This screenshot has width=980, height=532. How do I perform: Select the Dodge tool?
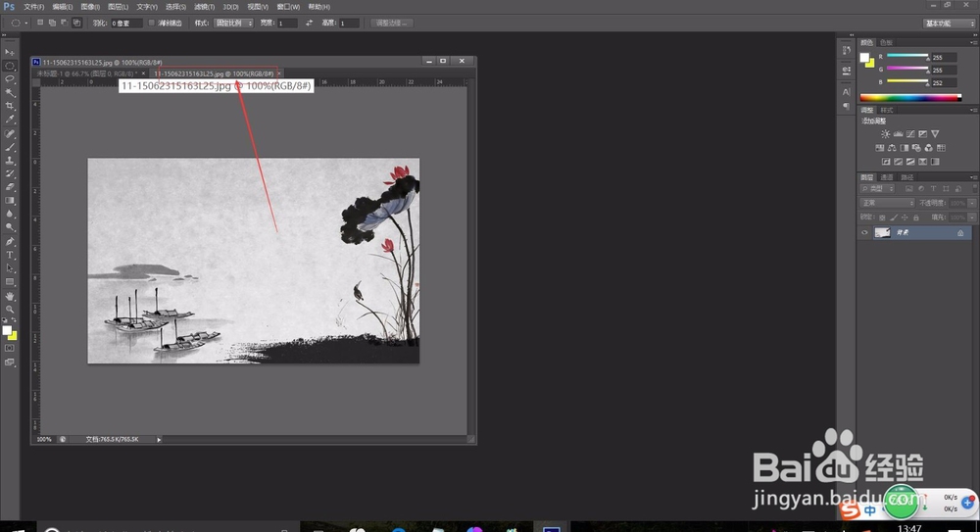(10, 227)
